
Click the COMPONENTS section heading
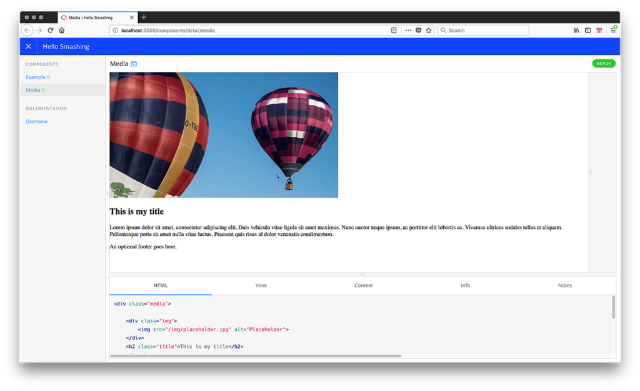click(42, 64)
